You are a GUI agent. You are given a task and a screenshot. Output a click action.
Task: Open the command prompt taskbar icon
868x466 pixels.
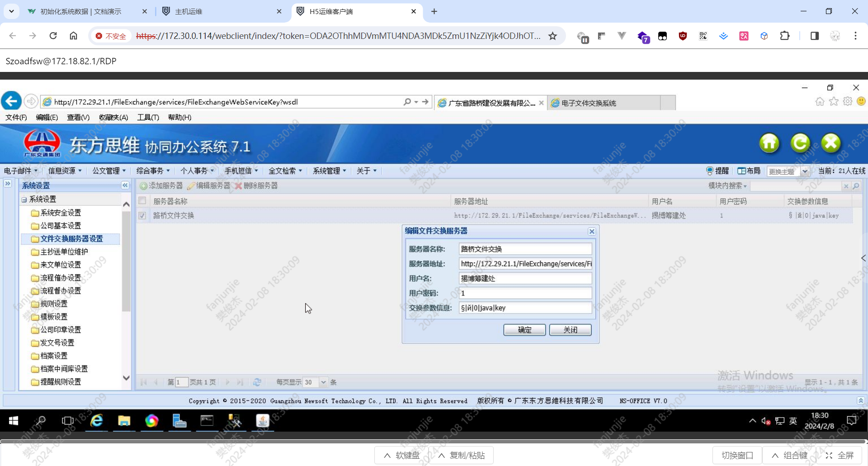point(207,421)
